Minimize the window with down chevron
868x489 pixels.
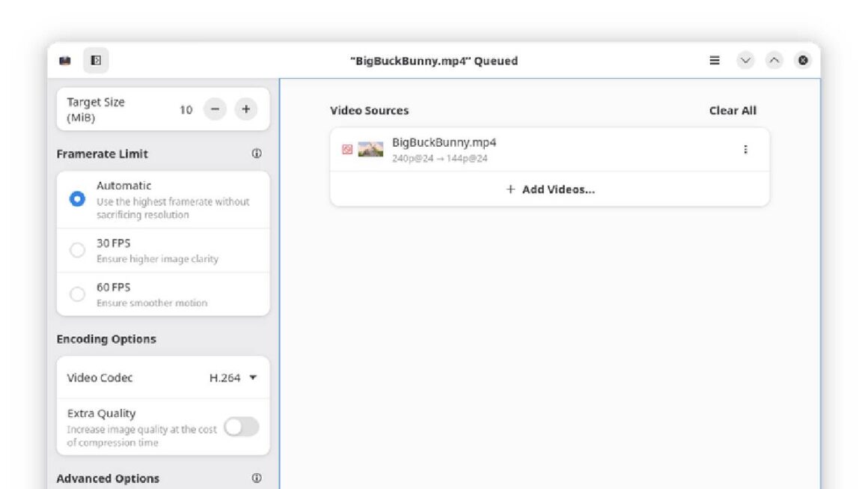(x=745, y=61)
